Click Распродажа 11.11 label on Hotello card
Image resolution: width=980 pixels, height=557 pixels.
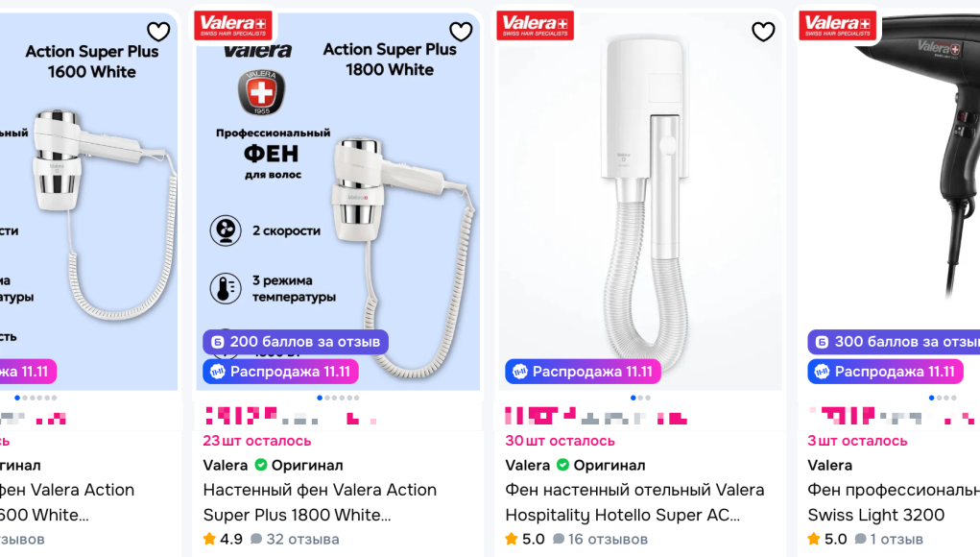pyautogui.click(x=583, y=372)
